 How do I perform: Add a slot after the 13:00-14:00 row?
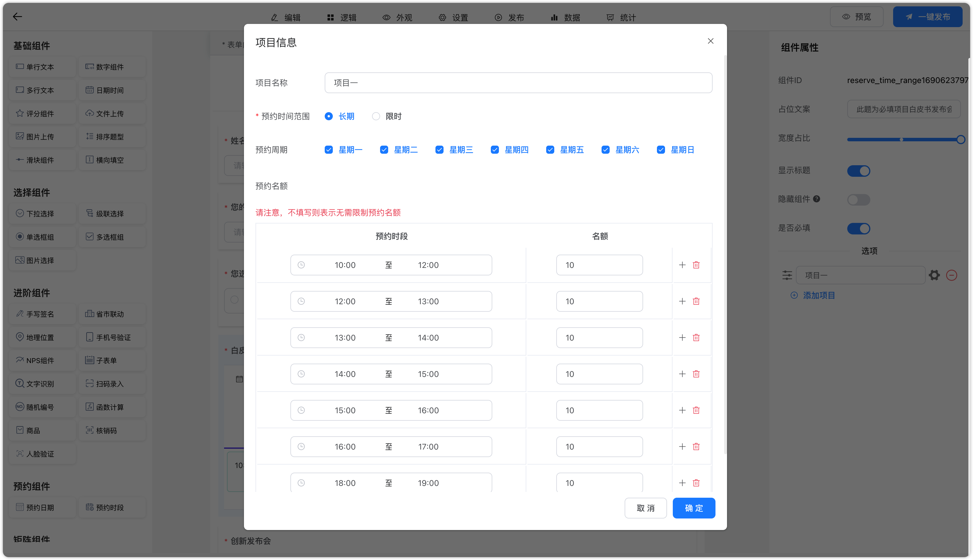(682, 338)
